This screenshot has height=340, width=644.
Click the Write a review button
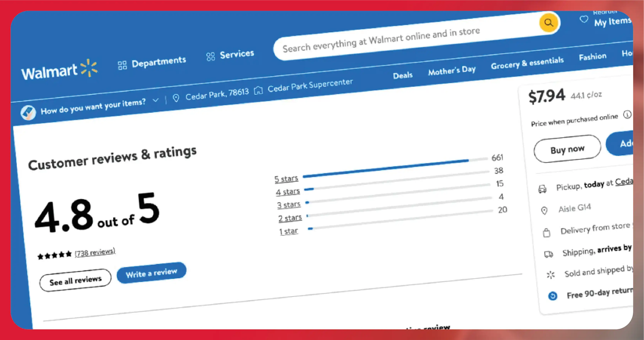tap(152, 273)
